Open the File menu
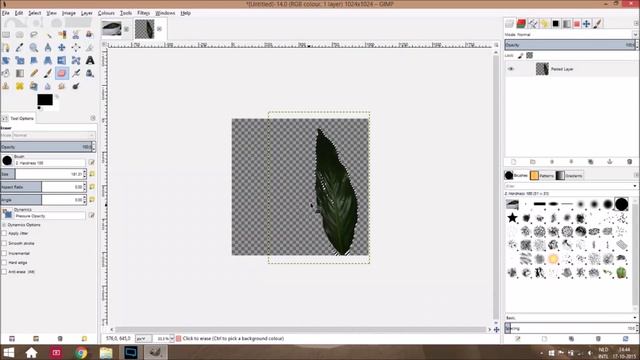 [x=6, y=13]
